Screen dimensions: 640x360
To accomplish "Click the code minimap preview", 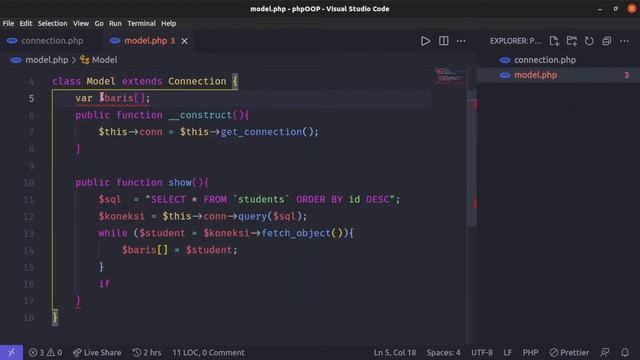I will click(450, 75).
